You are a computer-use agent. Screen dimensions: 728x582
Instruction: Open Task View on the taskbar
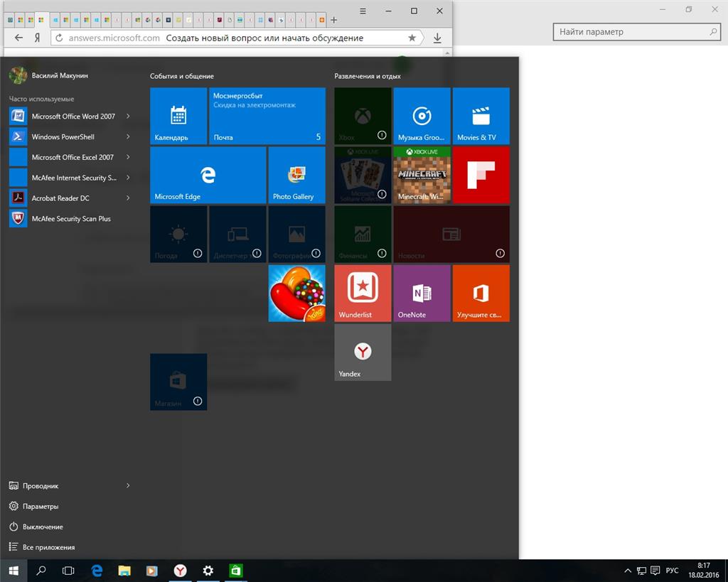click(68, 571)
